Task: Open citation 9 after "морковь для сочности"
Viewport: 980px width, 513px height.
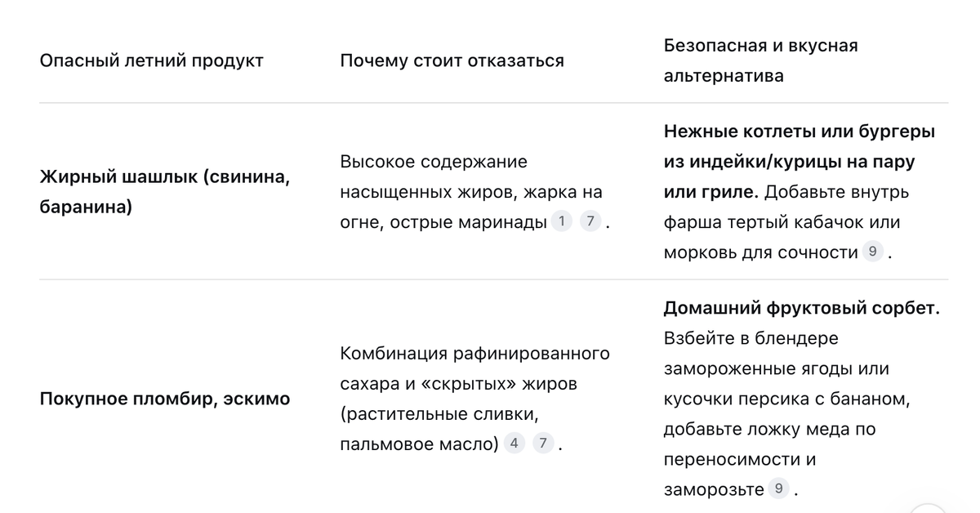Action: [872, 252]
